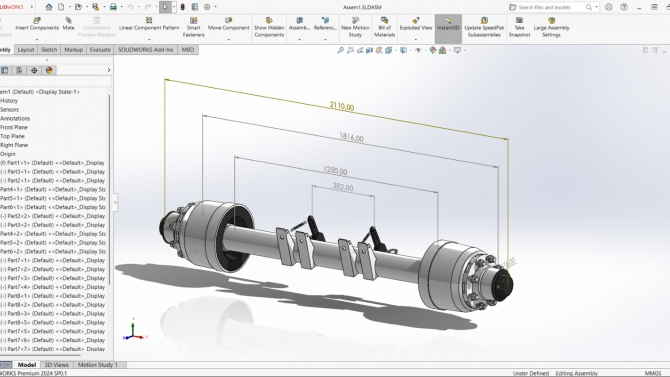Click the Rebuild traffic light icon

click(x=183, y=7)
